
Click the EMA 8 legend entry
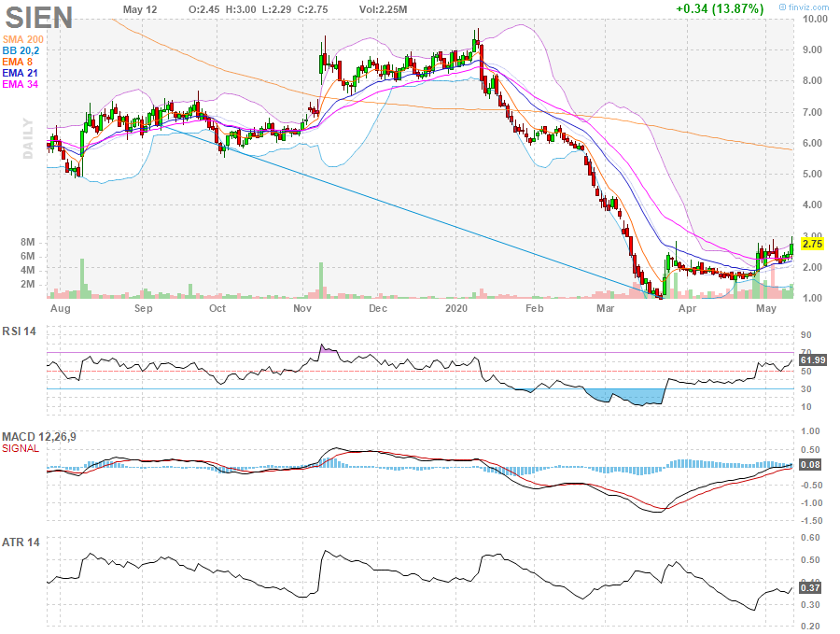coord(18,62)
